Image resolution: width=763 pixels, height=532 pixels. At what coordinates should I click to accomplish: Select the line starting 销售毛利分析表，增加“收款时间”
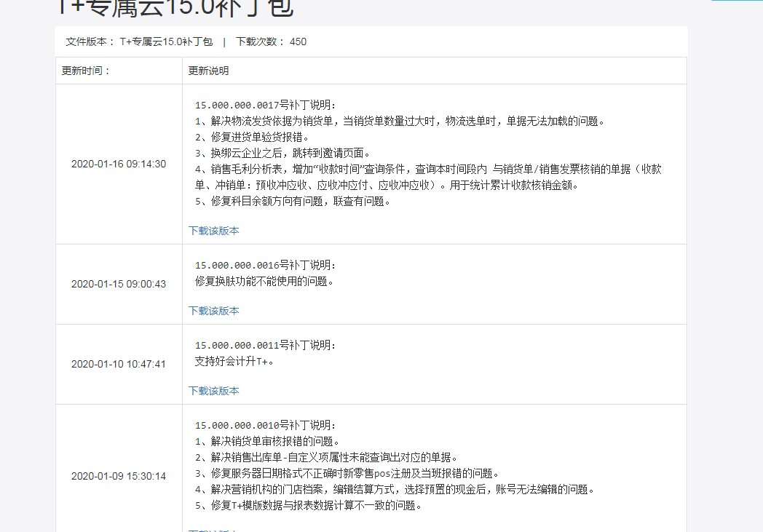pos(428,170)
